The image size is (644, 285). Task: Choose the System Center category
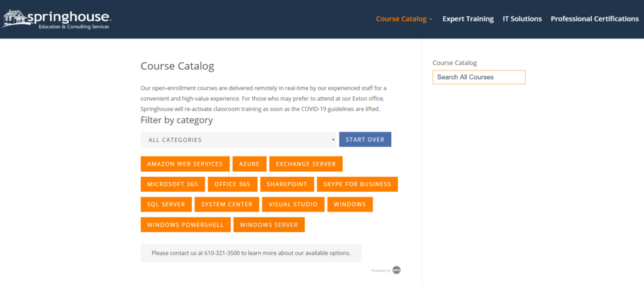(x=226, y=204)
